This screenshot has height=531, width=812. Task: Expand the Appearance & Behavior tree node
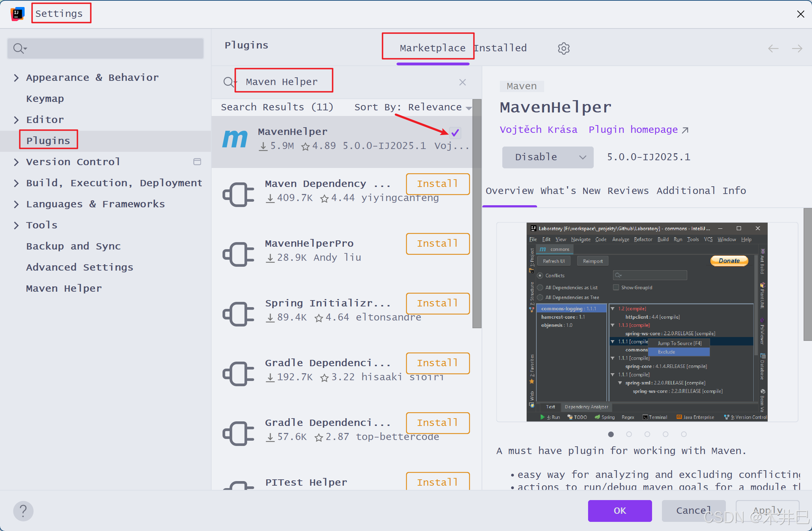[x=16, y=78]
